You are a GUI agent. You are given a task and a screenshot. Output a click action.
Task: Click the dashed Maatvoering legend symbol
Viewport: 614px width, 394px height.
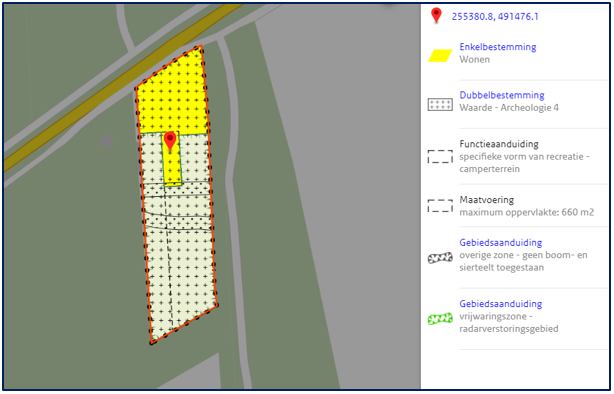coord(440,206)
